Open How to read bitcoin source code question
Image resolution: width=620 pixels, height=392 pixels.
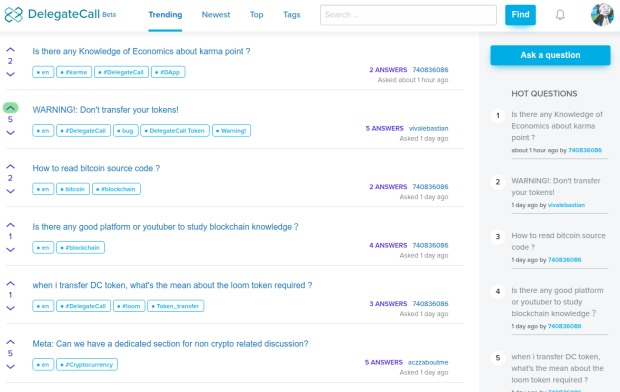[96, 169]
